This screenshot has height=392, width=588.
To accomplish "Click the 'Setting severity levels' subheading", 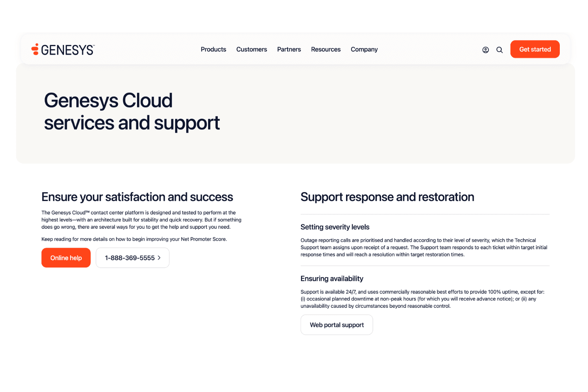I will coord(335,227).
